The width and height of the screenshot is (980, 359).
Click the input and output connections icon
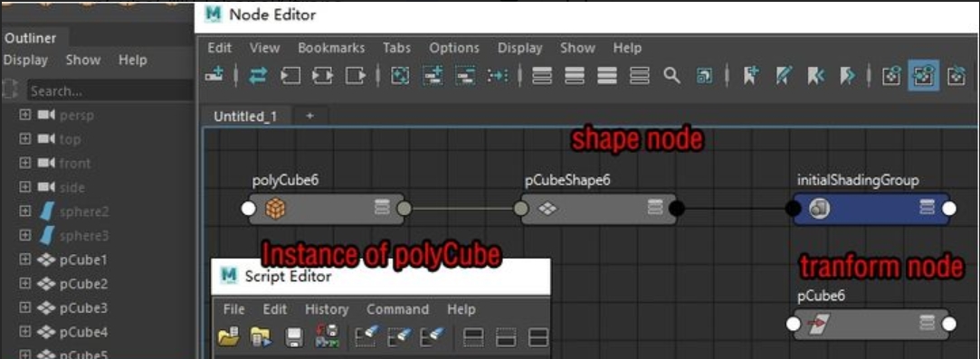click(258, 76)
